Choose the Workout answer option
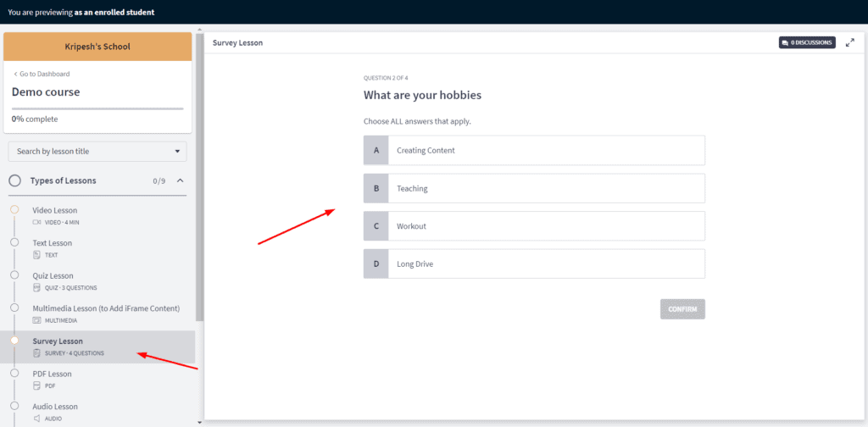Image resolution: width=868 pixels, height=427 pixels. 534,226
